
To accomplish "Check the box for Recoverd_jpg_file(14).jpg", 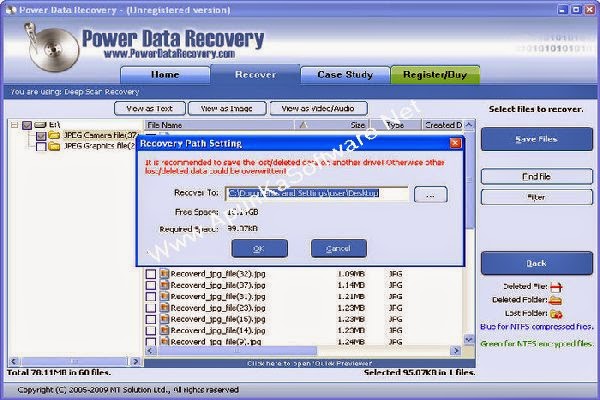I will coord(151,331).
